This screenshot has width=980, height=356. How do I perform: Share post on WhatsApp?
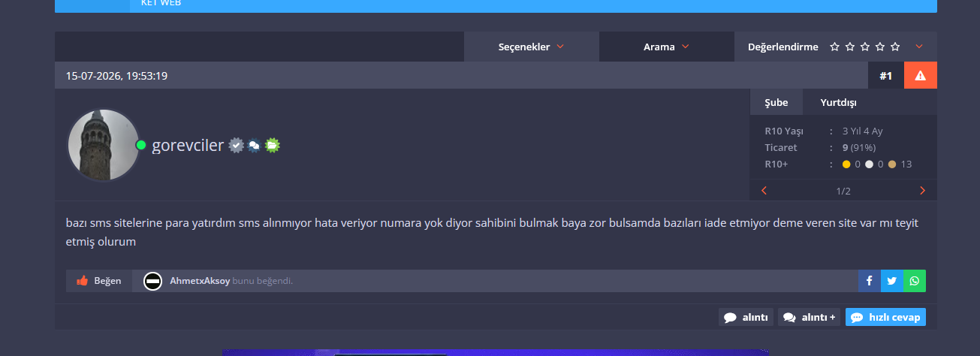915,281
